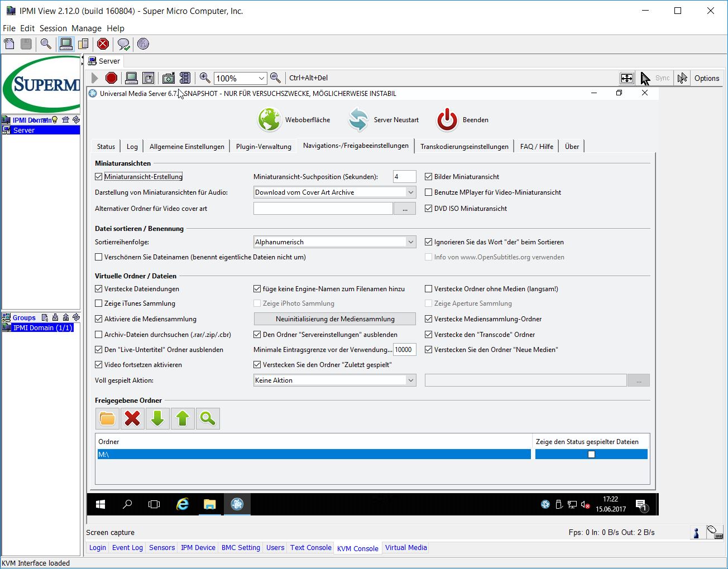728x569 pixels.
Task: Click the light bulb icon beside IPMI Domain
Action: [x=55, y=120]
